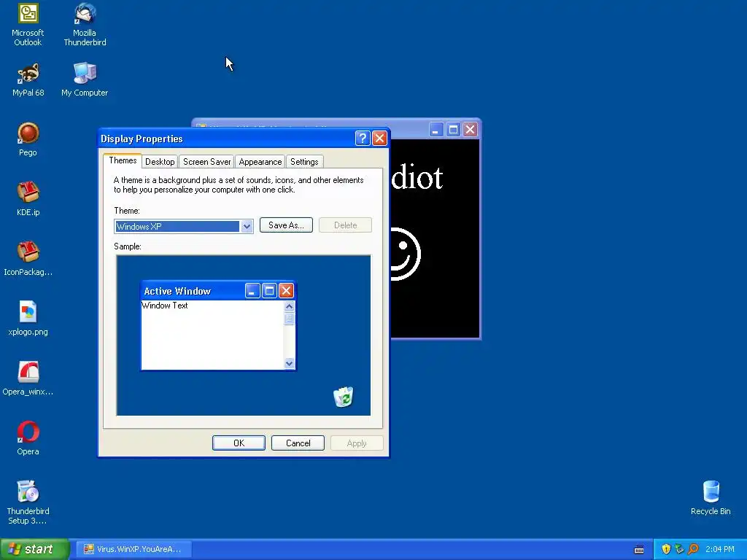This screenshot has width=747, height=560.
Task: Select the IconPackag... desktop icon
Action: click(28, 259)
